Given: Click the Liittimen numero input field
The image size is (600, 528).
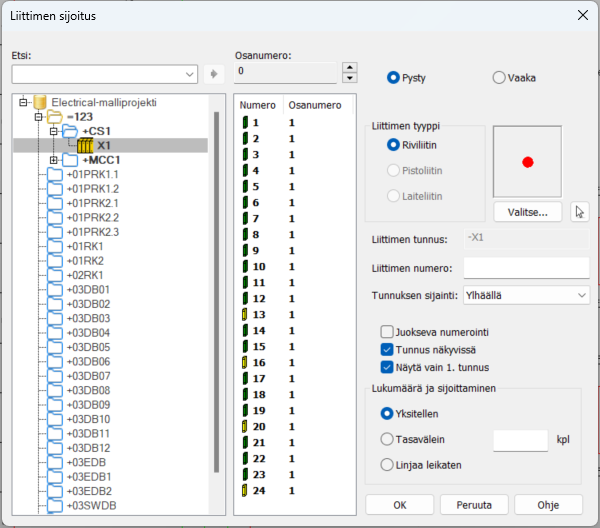Looking at the screenshot, I should tap(526, 267).
